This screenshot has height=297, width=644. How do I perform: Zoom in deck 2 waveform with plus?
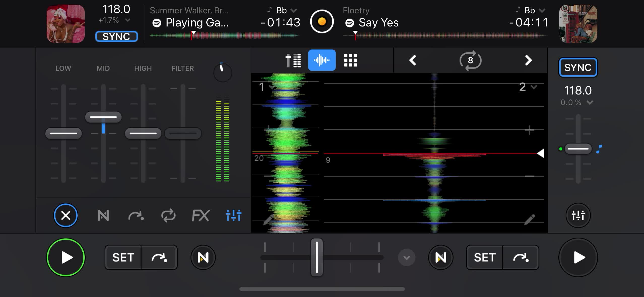click(x=529, y=130)
